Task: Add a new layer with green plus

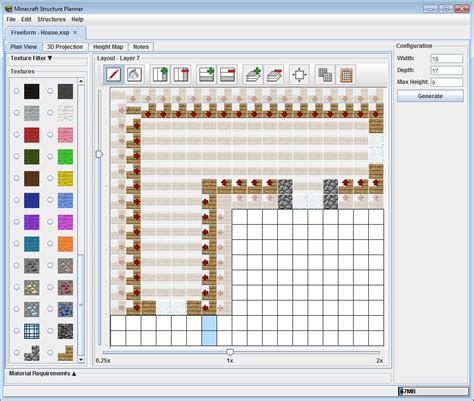Action: [253, 74]
